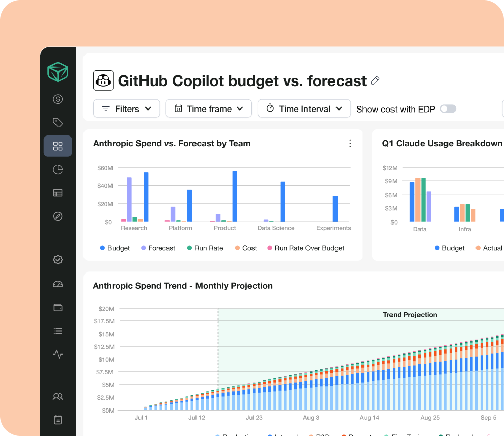Open the Filters dropdown
Screen dimensions: 504x436
(x=127, y=108)
